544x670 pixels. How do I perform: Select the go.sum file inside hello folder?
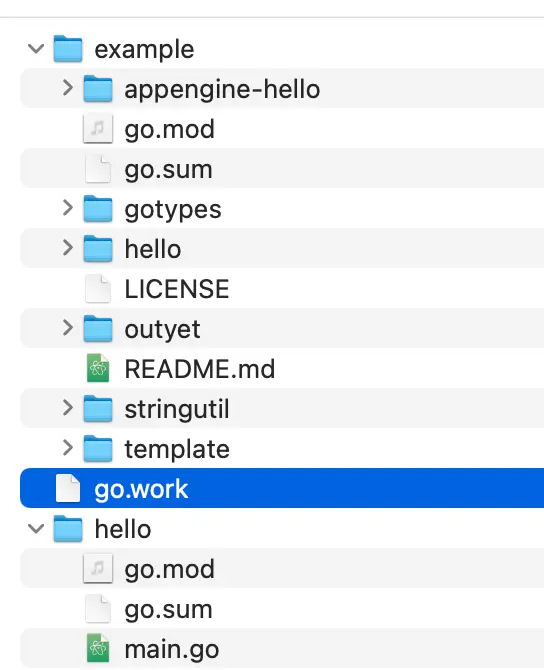pyautogui.click(x=282, y=608)
